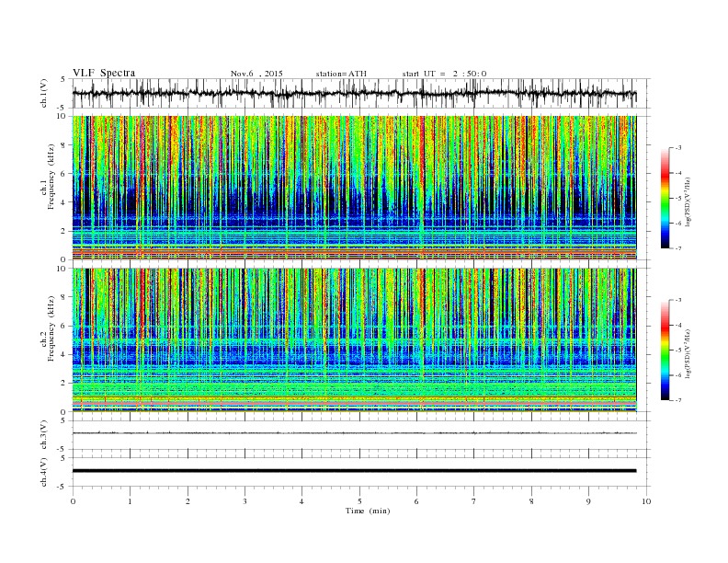The image size is (728, 563).
Task: Click the "-7" tick of ch.2 color bar
Action: [x=678, y=400]
